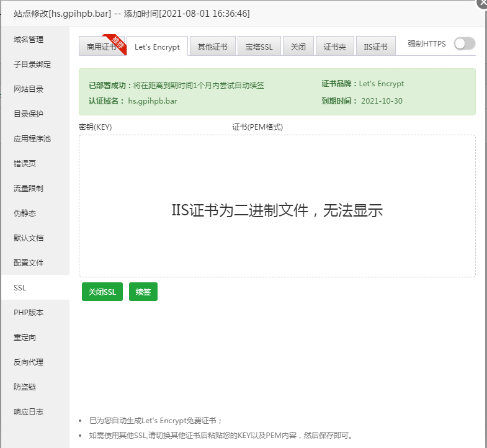The width and height of the screenshot is (487, 448).
Task: Close the site edit dialog
Action: tap(483, 3)
